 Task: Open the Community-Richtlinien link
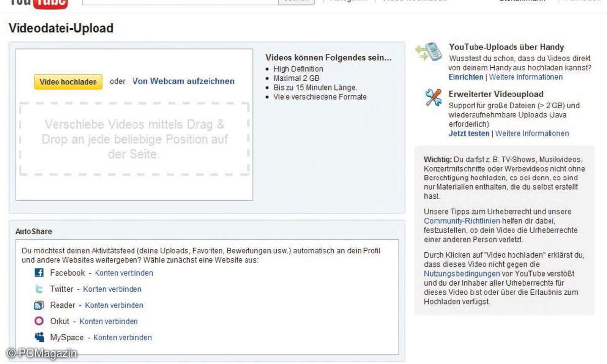462,221
